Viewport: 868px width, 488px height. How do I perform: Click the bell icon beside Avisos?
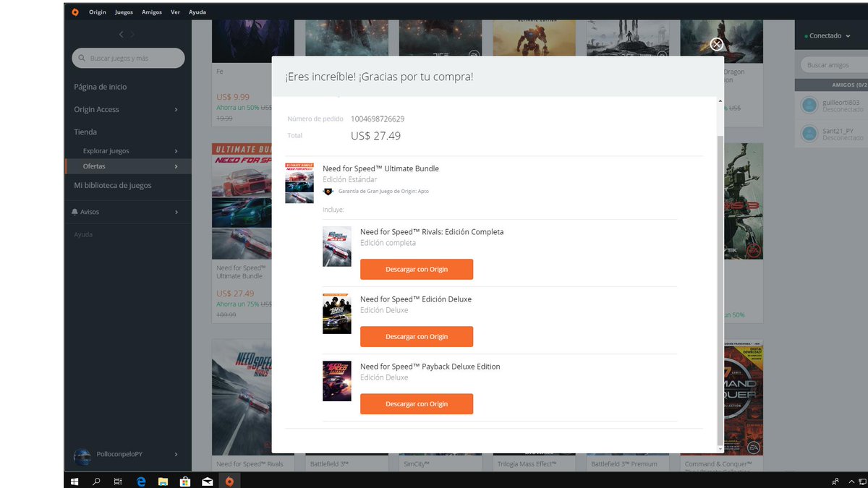click(x=75, y=212)
